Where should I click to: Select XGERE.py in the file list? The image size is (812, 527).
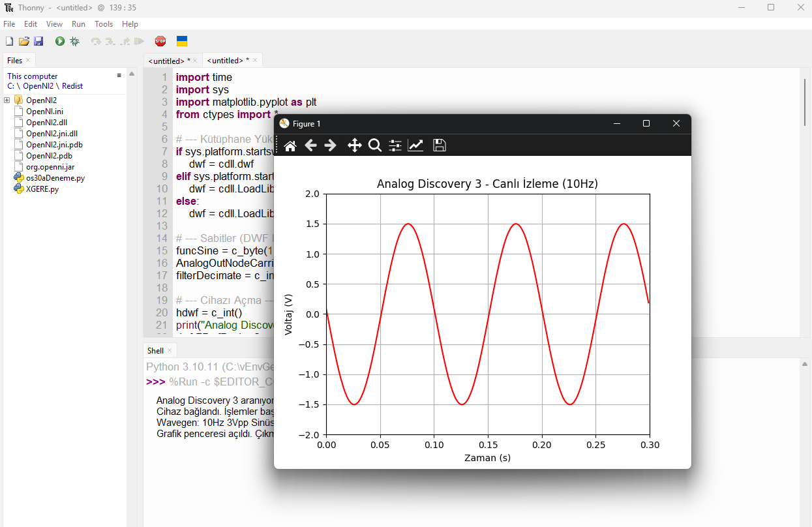[x=42, y=189]
